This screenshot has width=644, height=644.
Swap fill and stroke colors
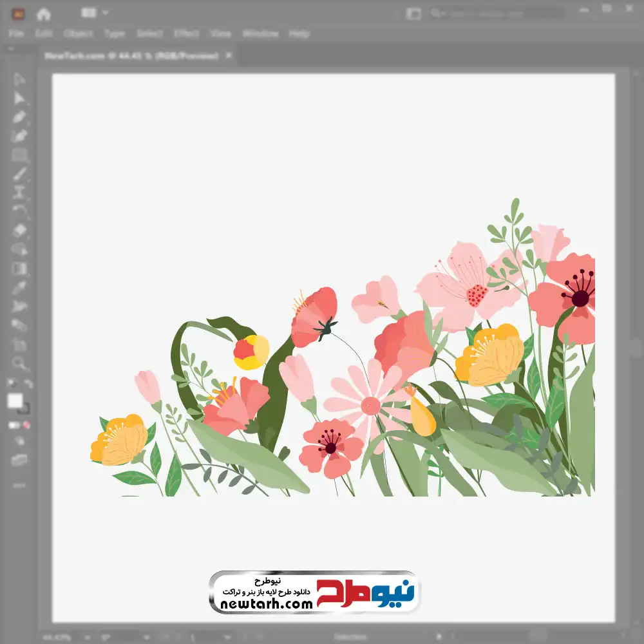(x=28, y=384)
